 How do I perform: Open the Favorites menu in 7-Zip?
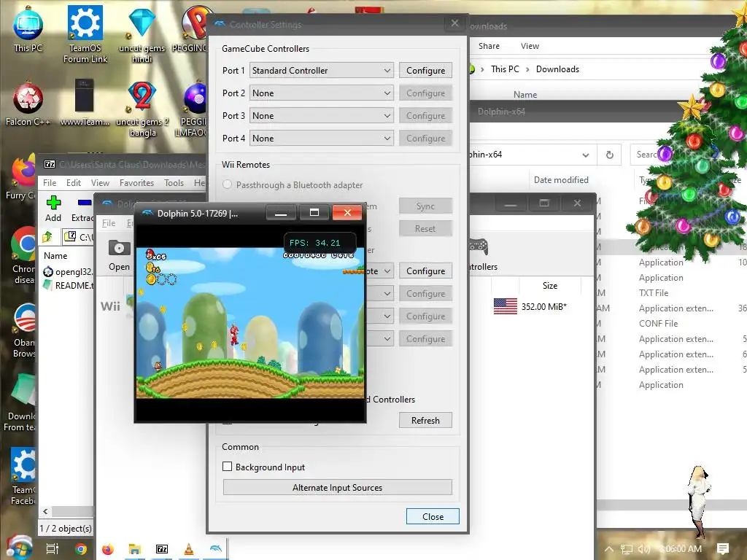[136, 183]
